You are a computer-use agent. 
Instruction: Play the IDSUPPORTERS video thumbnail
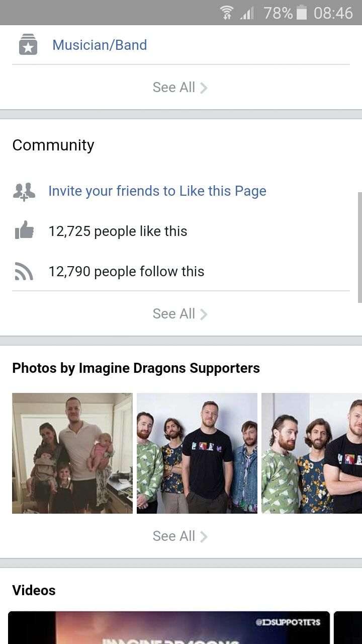point(169,627)
